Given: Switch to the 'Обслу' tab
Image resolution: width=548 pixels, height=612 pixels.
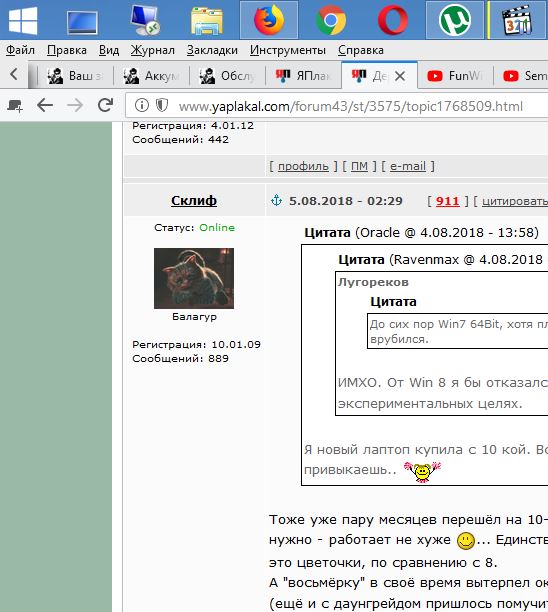Looking at the screenshot, I should coord(227,75).
